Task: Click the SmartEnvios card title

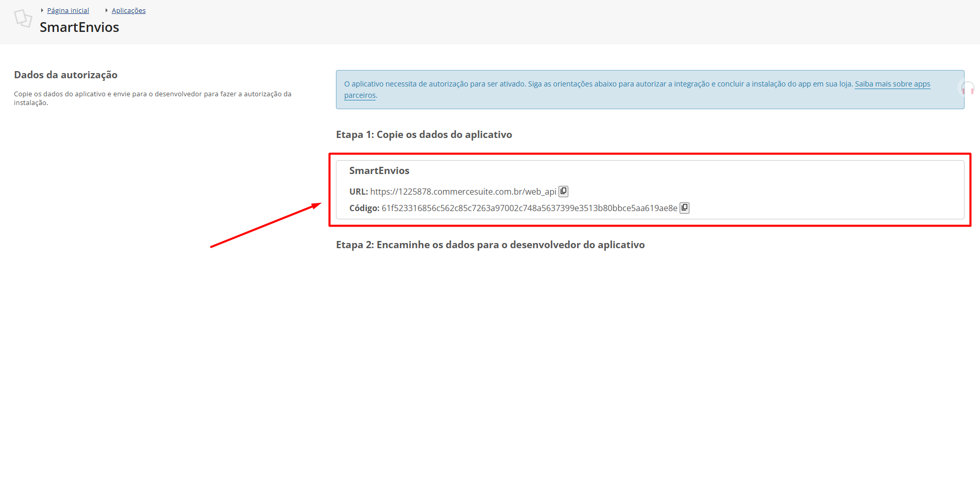Action: point(379,171)
